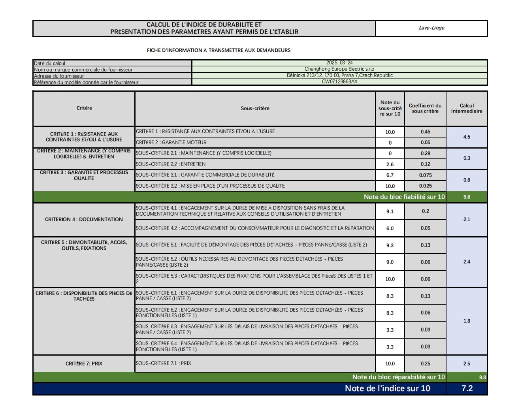The height and width of the screenshot is (420, 518).
Task: Click the coefficient "0.12"
Action: (426, 164)
